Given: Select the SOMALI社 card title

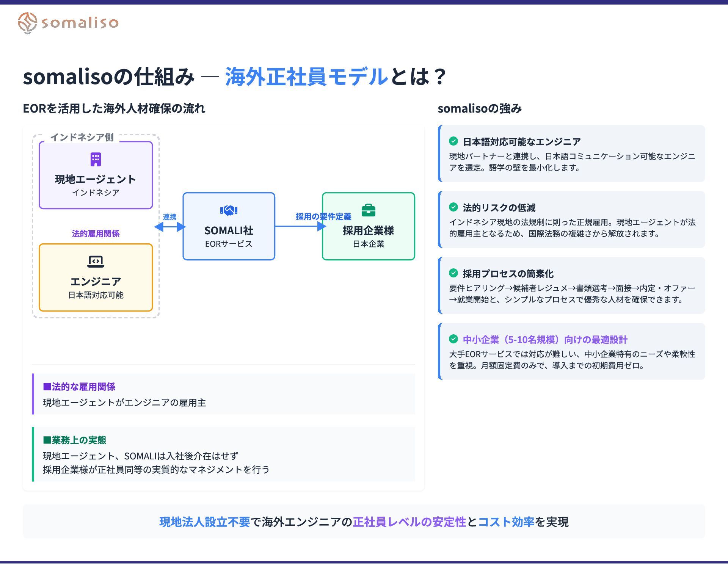Looking at the screenshot, I should coord(229,230).
